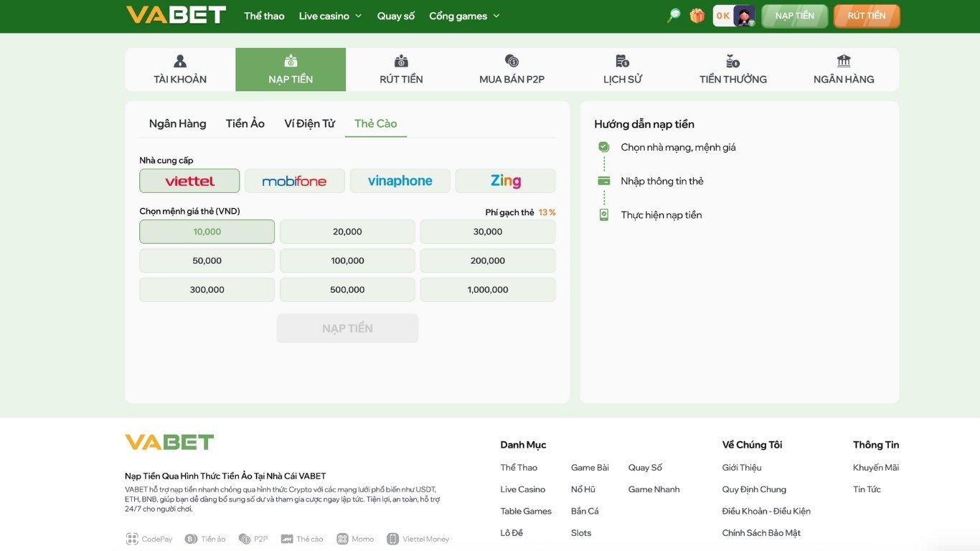Pick the 1,000,000 VND denomination
The width and height of the screenshot is (980, 551).
pyautogui.click(x=487, y=289)
